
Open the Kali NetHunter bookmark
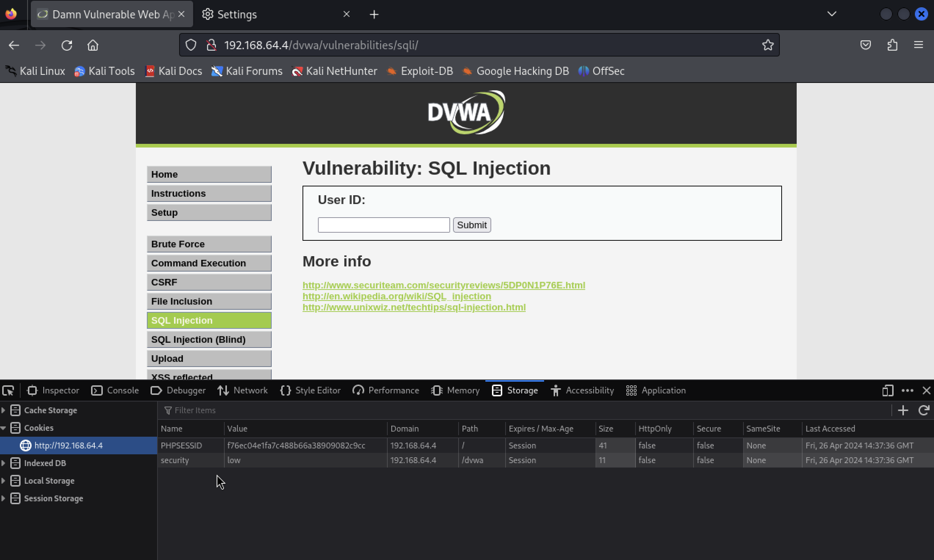[x=334, y=71]
